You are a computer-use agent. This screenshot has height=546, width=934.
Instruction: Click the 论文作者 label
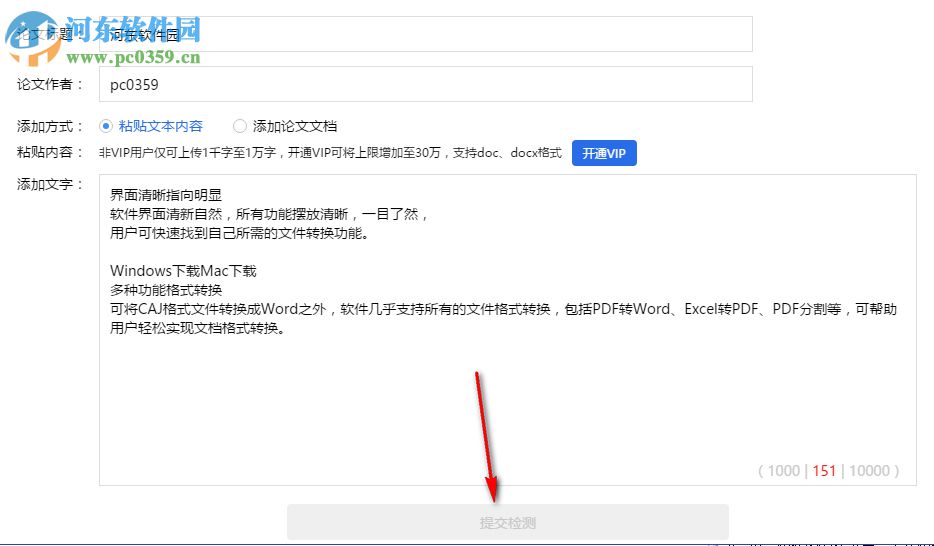50,84
